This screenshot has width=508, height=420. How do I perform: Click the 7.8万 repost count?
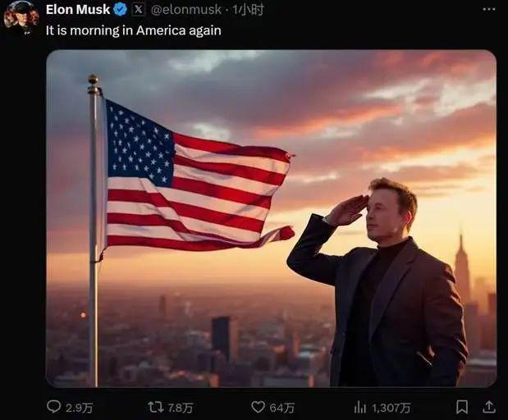181,408
